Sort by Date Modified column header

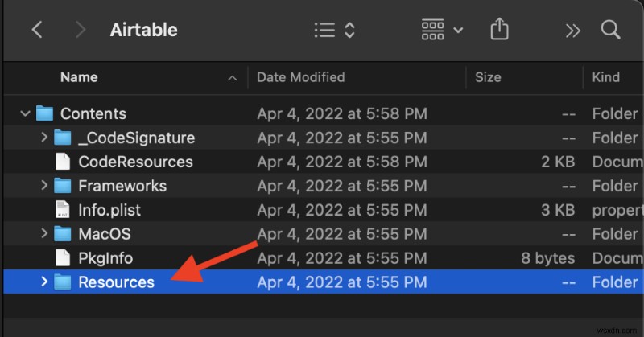300,77
